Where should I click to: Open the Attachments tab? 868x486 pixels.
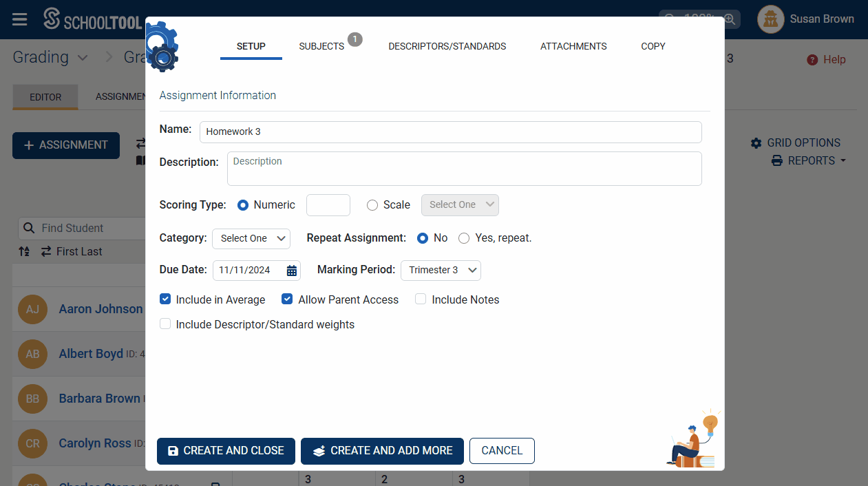tap(573, 47)
